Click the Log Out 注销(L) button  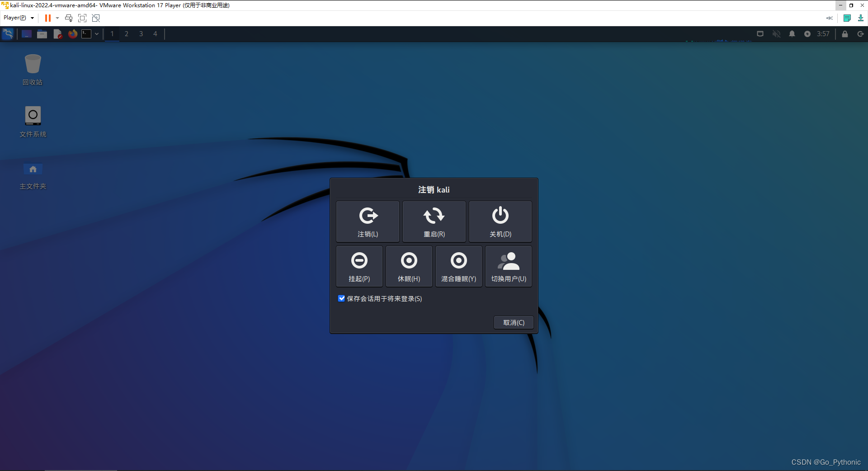click(368, 221)
